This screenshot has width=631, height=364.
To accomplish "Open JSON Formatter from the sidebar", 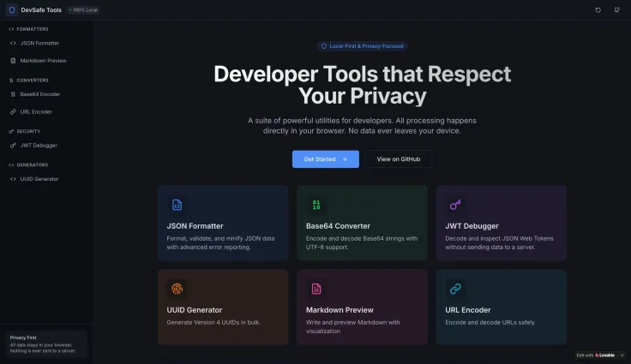I will (46, 43).
